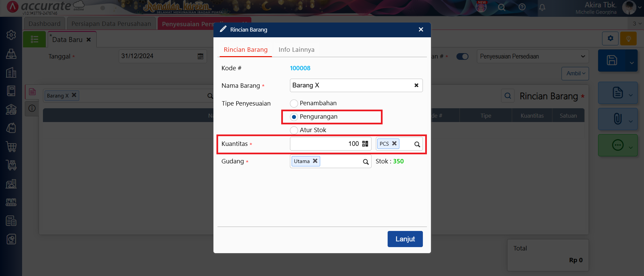Image resolution: width=644 pixels, height=276 pixels.
Task: Open item code link 100008
Action: (300, 68)
